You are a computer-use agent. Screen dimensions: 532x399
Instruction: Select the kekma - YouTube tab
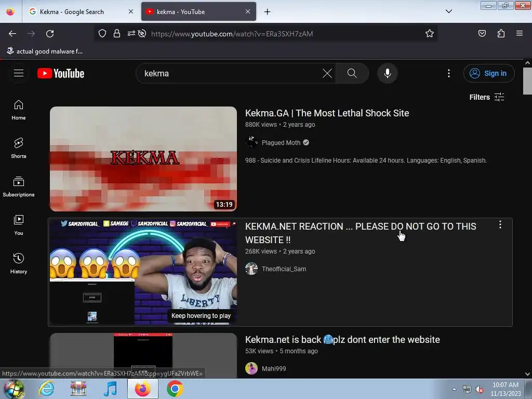198,11
